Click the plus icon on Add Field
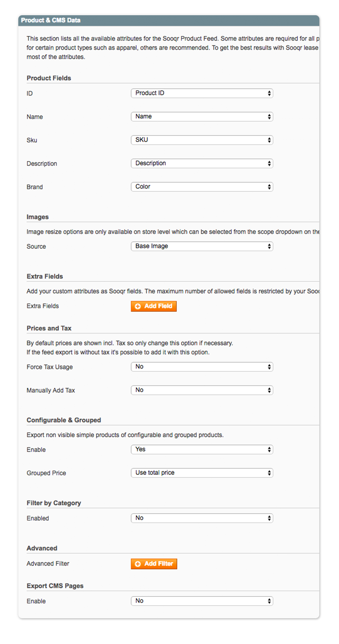Image resolution: width=339 pixels, height=644 pixels. coord(138,306)
